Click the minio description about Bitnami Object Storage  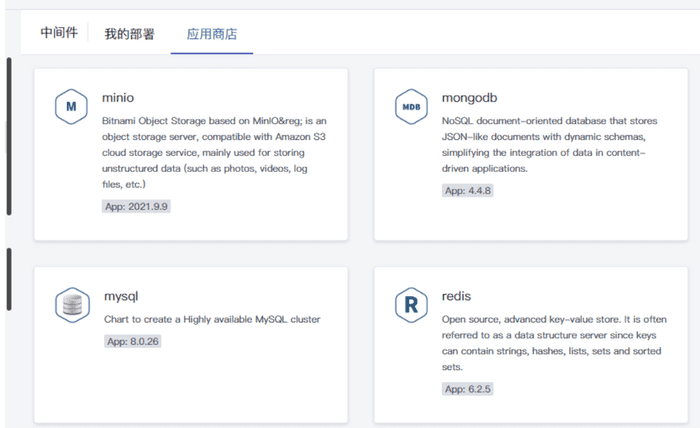pos(214,153)
